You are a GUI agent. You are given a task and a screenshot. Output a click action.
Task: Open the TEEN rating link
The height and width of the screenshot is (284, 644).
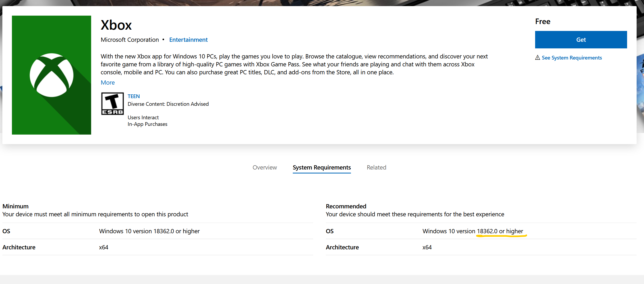tap(134, 96)
